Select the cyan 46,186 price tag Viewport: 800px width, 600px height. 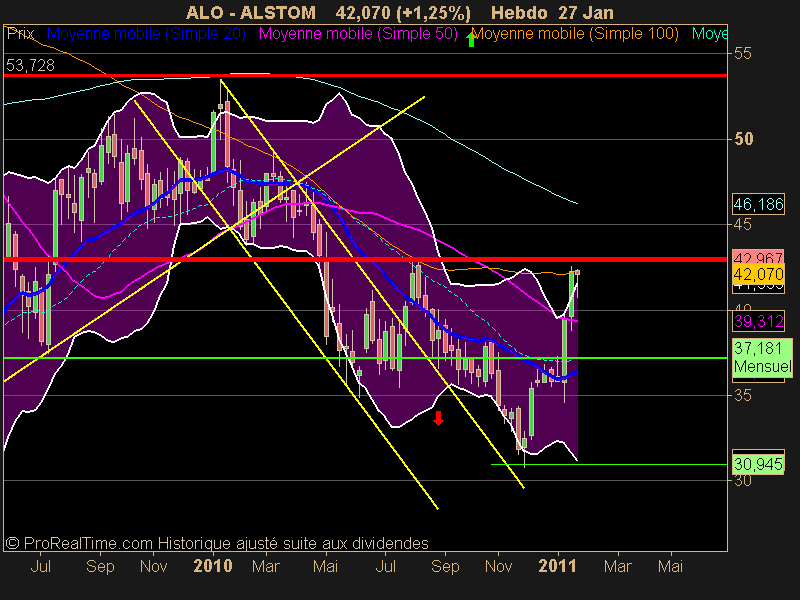(758, 204)
